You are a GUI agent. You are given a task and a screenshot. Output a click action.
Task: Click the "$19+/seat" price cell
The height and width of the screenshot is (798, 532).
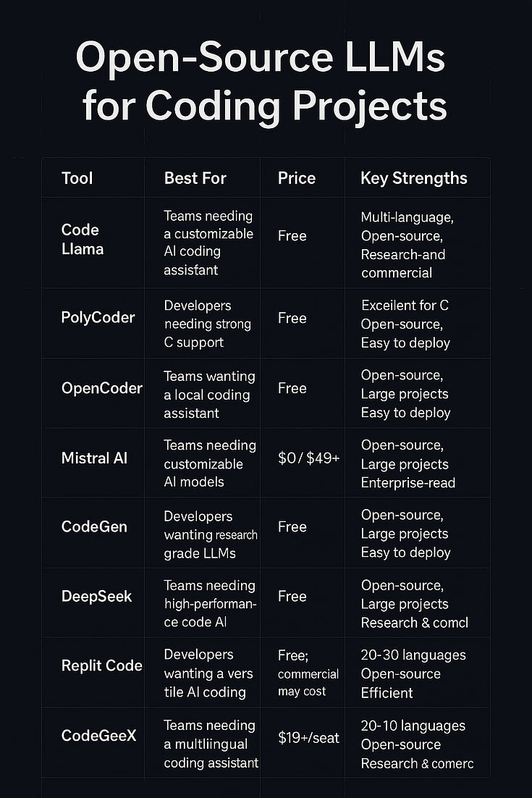click(308, 738)
